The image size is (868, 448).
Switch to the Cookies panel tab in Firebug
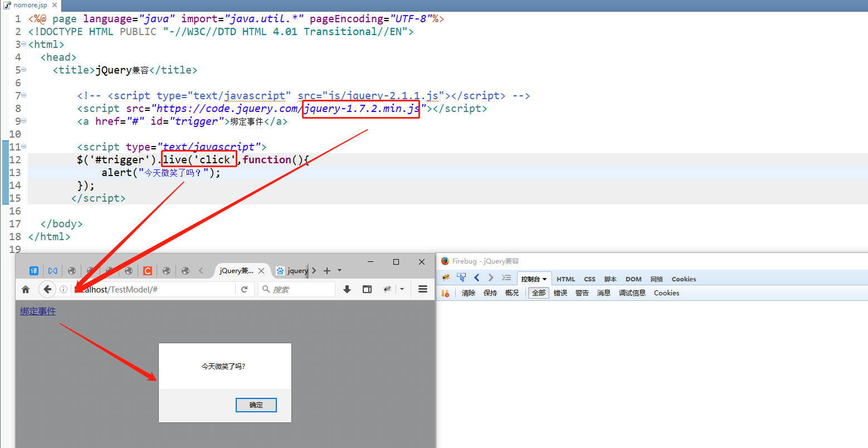point(684,279)
